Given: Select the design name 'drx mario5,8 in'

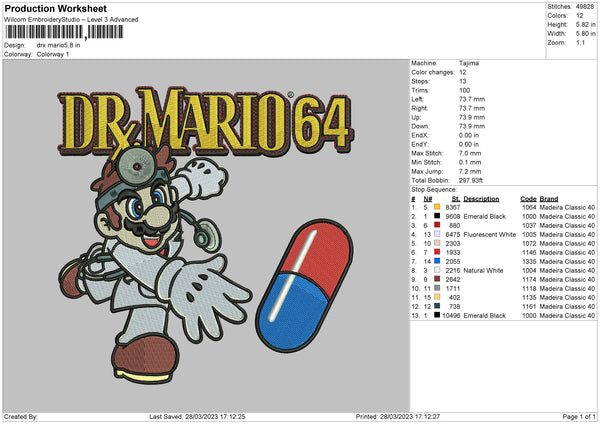Looking at the screenshot, I should [x=58, y=45].
